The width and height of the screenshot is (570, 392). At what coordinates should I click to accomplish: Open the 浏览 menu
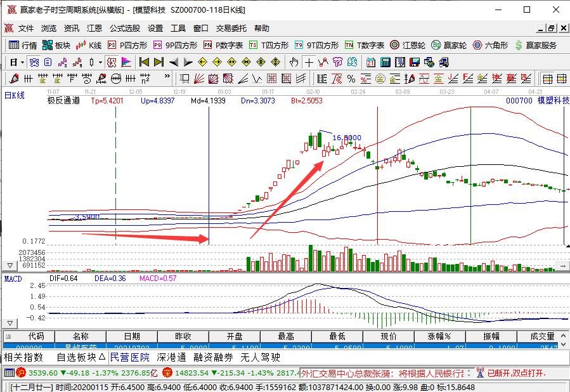(49, 29)
